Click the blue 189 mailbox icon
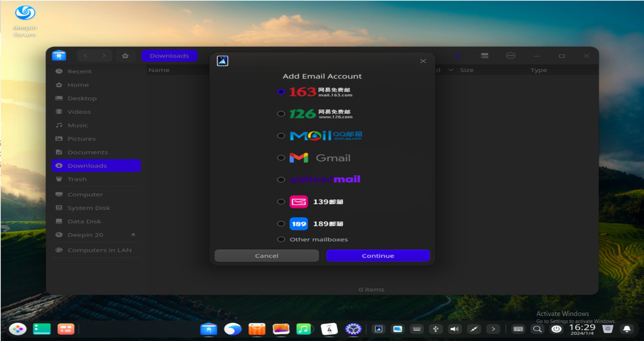 tap(299, 224)
